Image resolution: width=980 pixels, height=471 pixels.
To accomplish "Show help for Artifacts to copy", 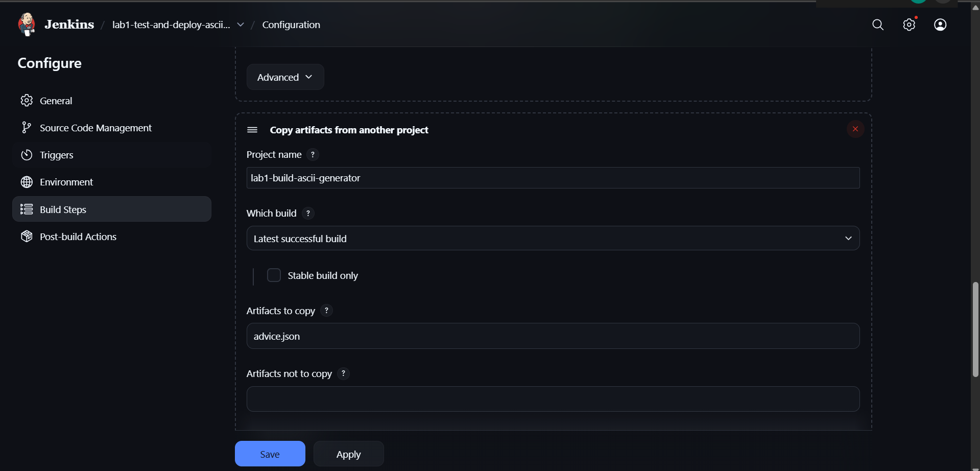I will (327, 311).
